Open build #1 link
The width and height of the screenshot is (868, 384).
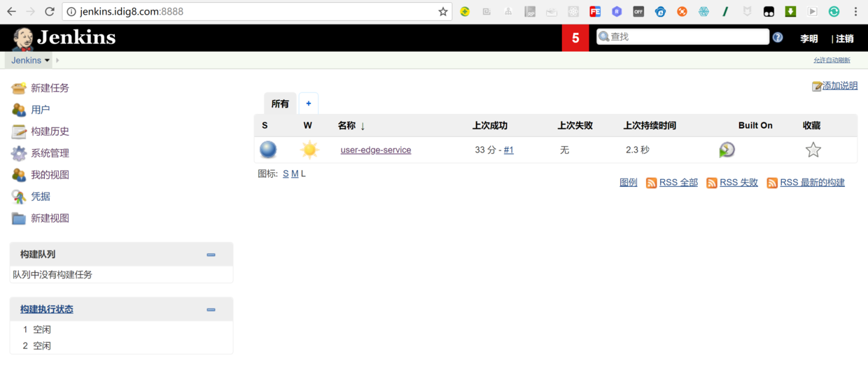pyautogui.click(x=509, y=150)
